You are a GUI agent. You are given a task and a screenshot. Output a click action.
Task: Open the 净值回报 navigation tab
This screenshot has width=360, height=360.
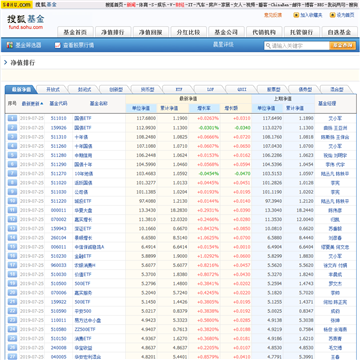[150, 32]
